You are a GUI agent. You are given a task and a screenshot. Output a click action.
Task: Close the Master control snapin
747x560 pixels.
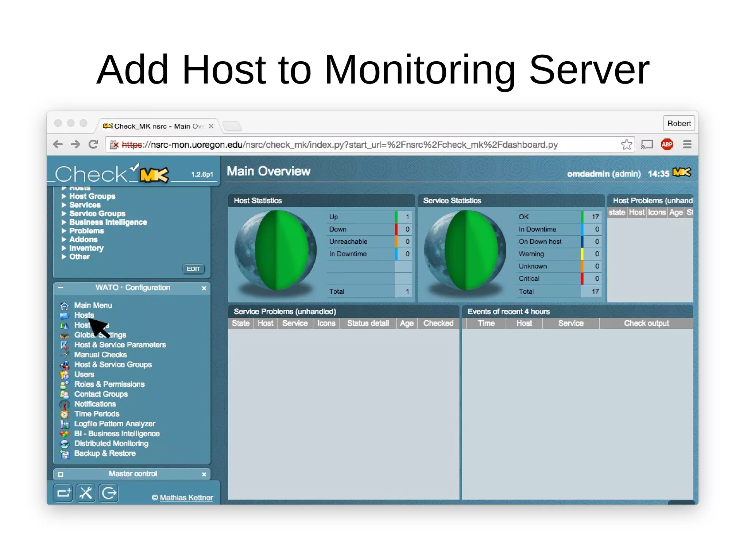point(204,474)
